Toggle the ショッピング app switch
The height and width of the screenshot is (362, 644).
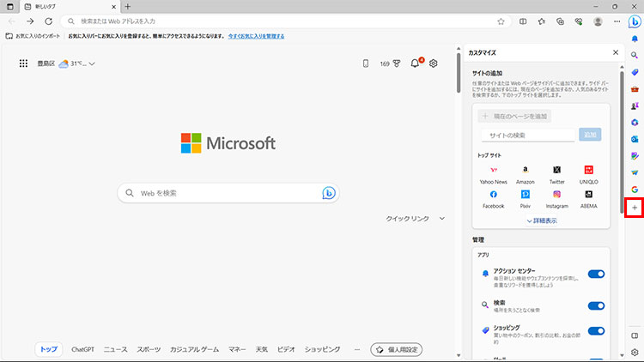[596, 331]
